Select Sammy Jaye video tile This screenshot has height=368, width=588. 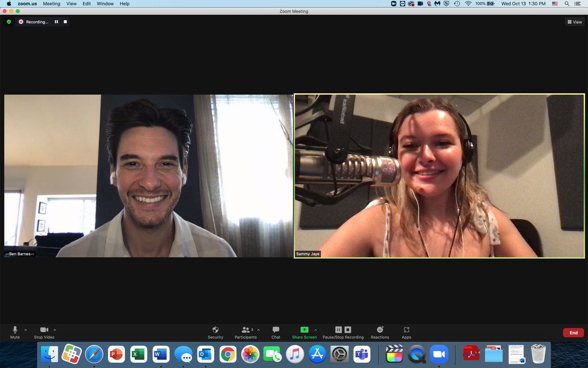tap(440, 176)
